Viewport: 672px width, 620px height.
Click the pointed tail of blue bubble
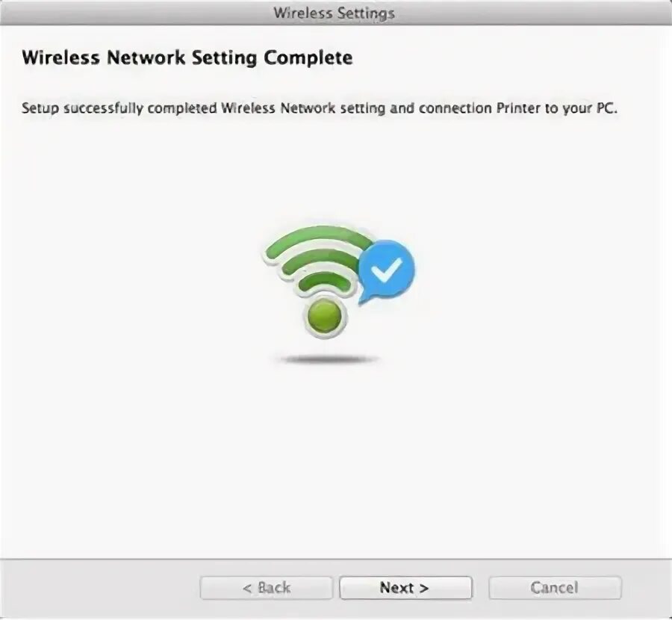click(363, 300)
